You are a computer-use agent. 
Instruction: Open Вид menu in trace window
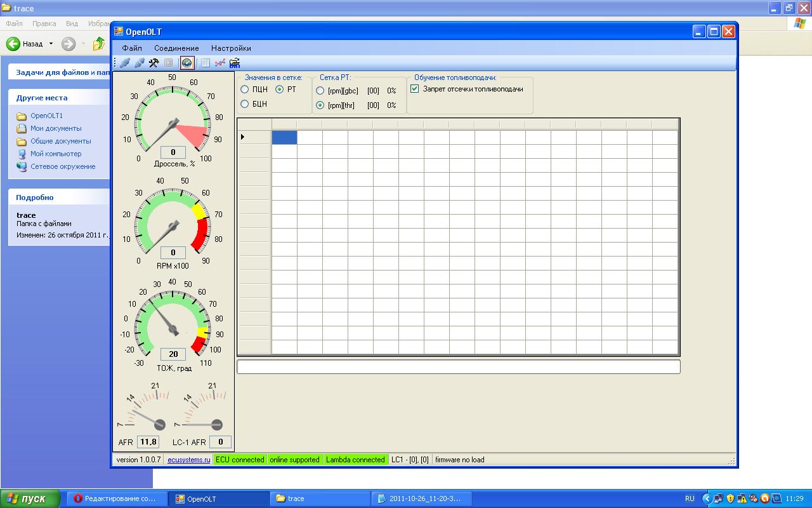click(72, 23)
